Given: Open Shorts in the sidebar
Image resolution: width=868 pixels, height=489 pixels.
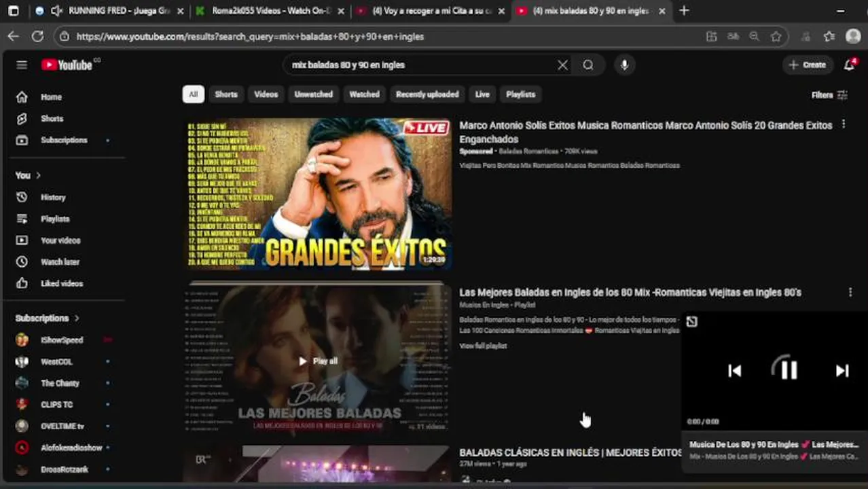Looking at the screenshot, I should [52, 118].
